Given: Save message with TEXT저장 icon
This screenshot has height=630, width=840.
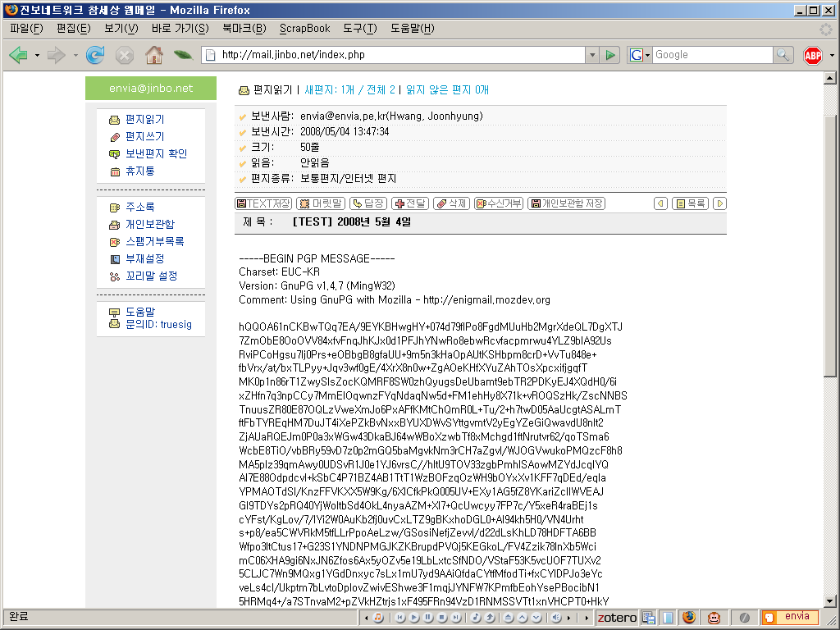Looking at the screenshot, I should (x=262, y=203).
